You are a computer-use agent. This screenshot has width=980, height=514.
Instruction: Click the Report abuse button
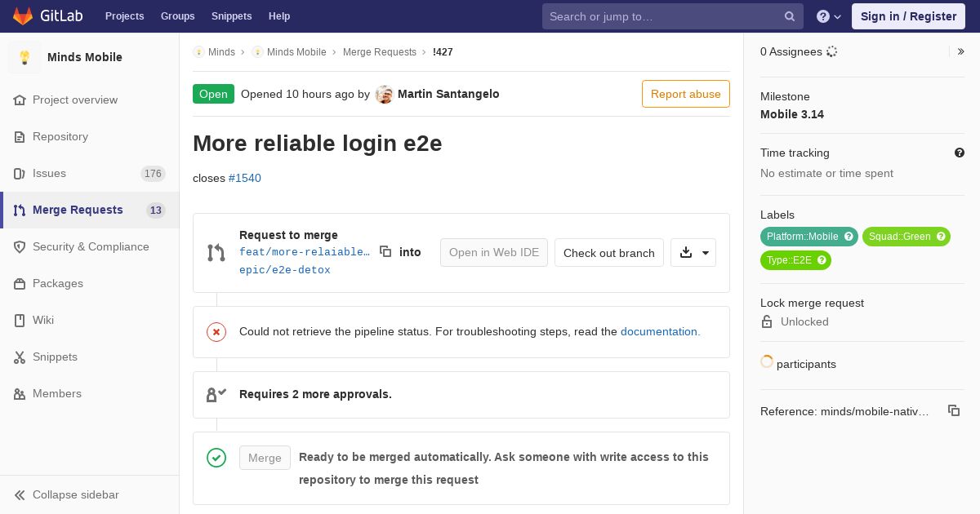686,94
